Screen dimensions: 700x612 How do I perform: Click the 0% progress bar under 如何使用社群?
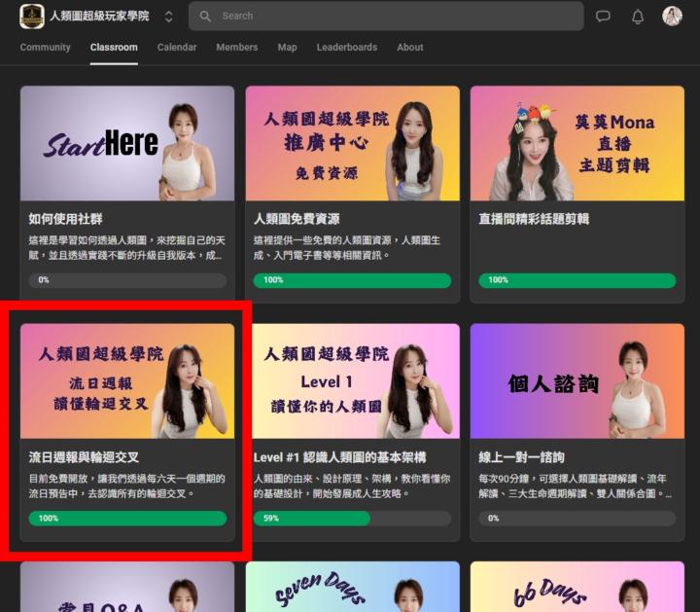(127, 280)
